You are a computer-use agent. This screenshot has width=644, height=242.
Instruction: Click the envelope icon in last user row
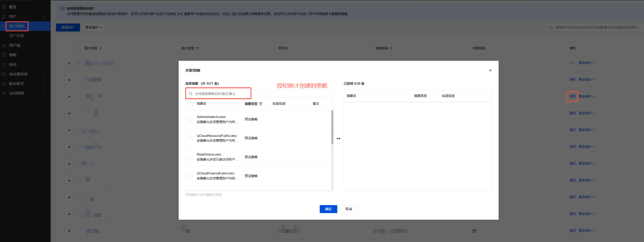pyautogui.click(x=474, y=231)
